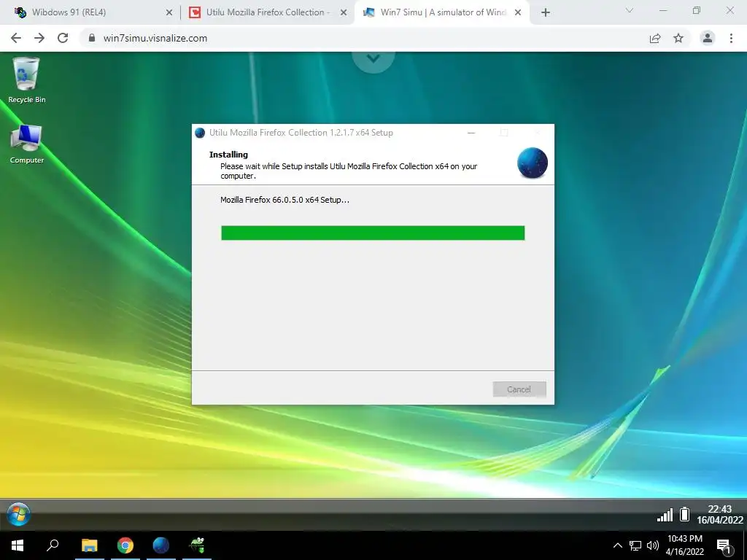Click the setup title bar globe icon
Image resolution: width=747 pixels, height=560 pixels.
tap(200, 133)
